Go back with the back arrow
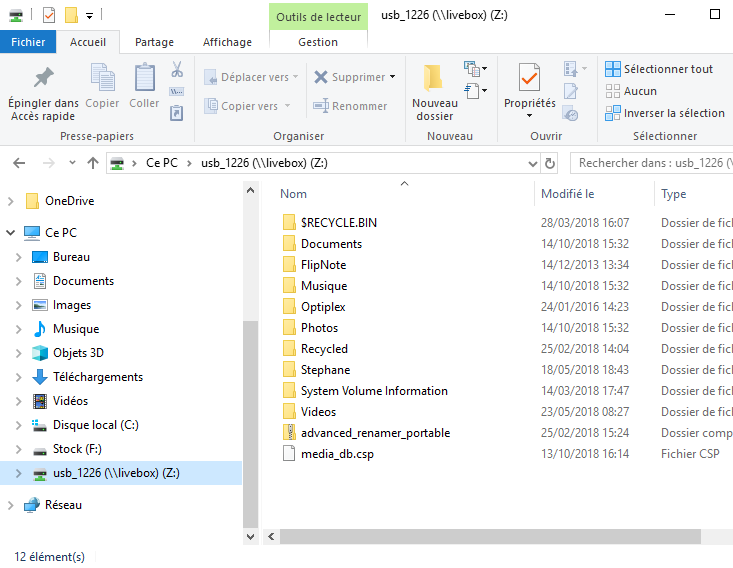This screenshot has width=733, height=568. pos(19,163)
